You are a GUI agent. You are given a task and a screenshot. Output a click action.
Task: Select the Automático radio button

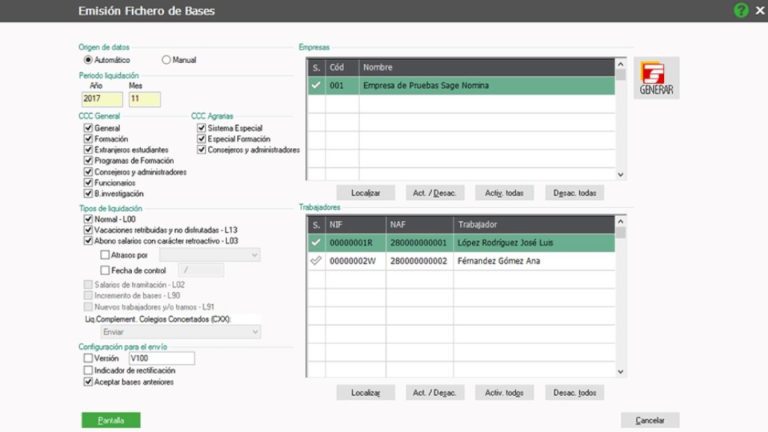(x=88, y=60)
